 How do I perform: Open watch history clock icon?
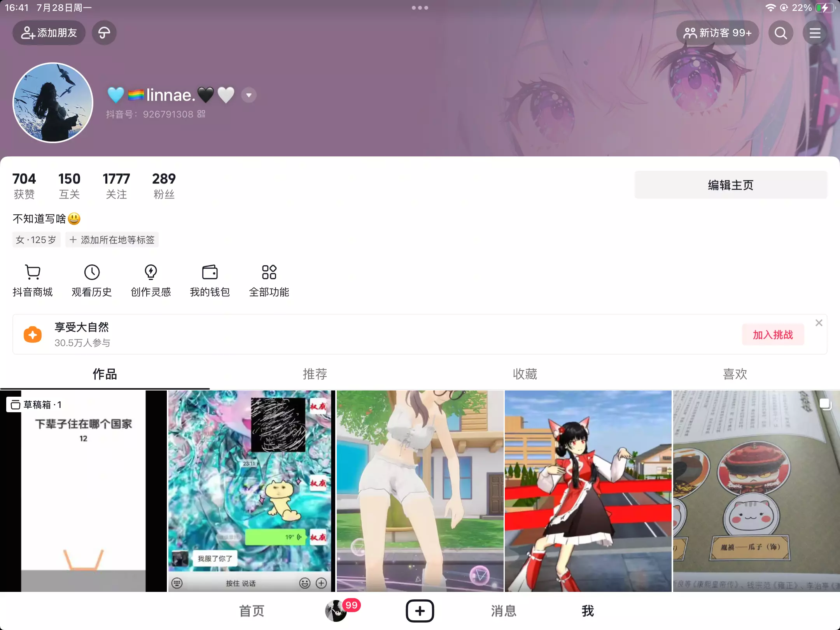point(92,272)
